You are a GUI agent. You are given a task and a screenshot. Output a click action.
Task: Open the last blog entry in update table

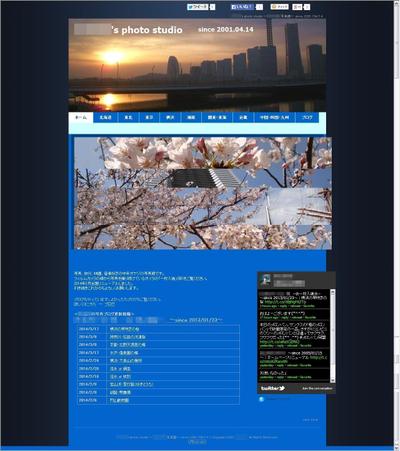pos(119,400)
